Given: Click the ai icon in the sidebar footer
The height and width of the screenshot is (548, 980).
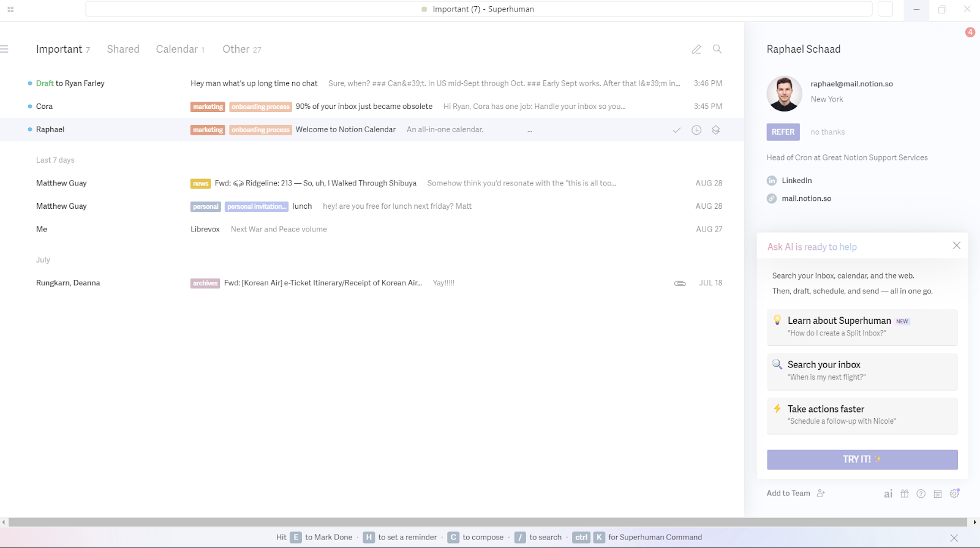Looking at the screenshot, I should click(x=888, y=494).
